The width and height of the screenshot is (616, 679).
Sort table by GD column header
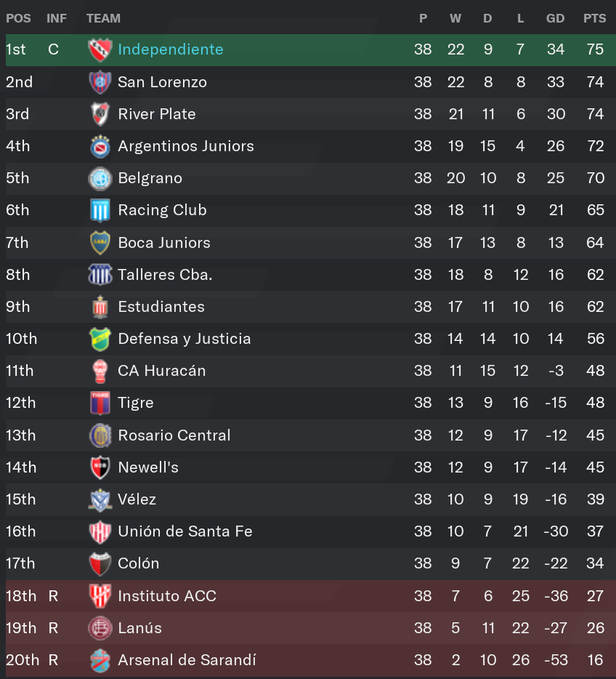click(x=555, y=18)
